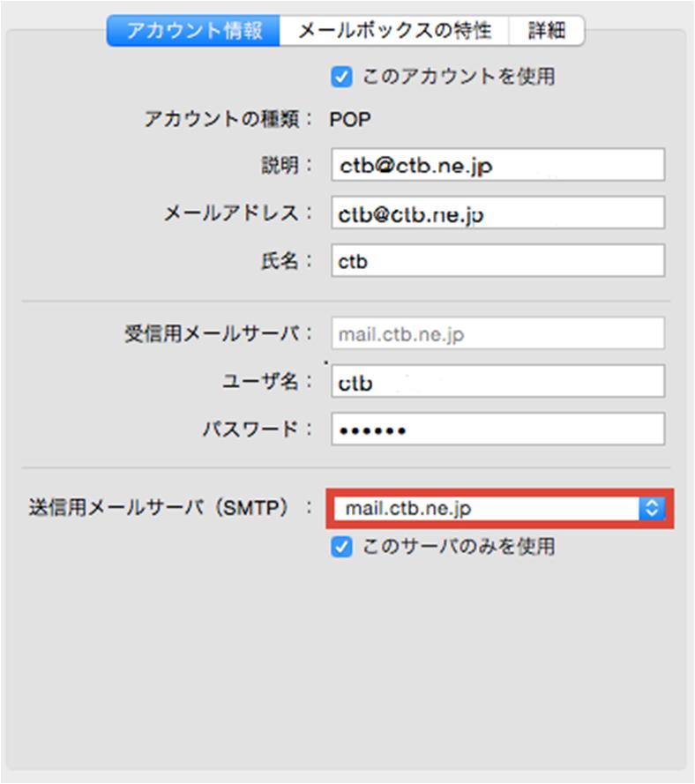This screenshot has width=695, height=784.
Task: Click the 説明 text field
Action: pos(497,165)
